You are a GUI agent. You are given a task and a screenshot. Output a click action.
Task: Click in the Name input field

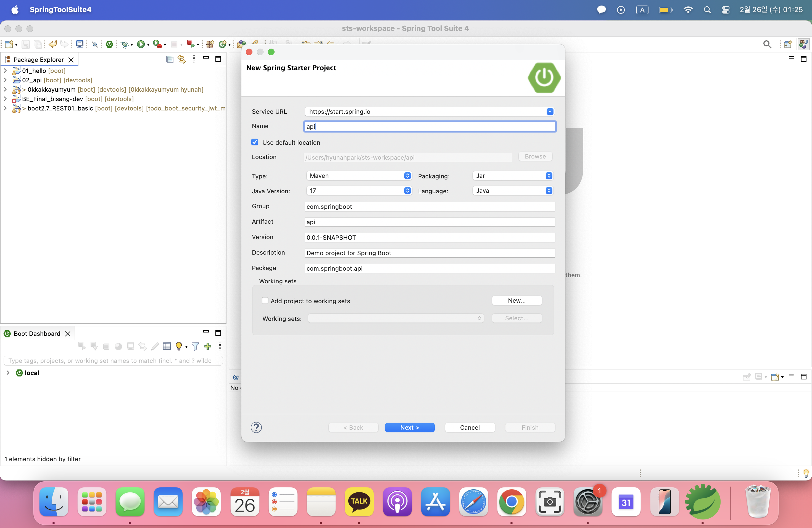[429, 126]
